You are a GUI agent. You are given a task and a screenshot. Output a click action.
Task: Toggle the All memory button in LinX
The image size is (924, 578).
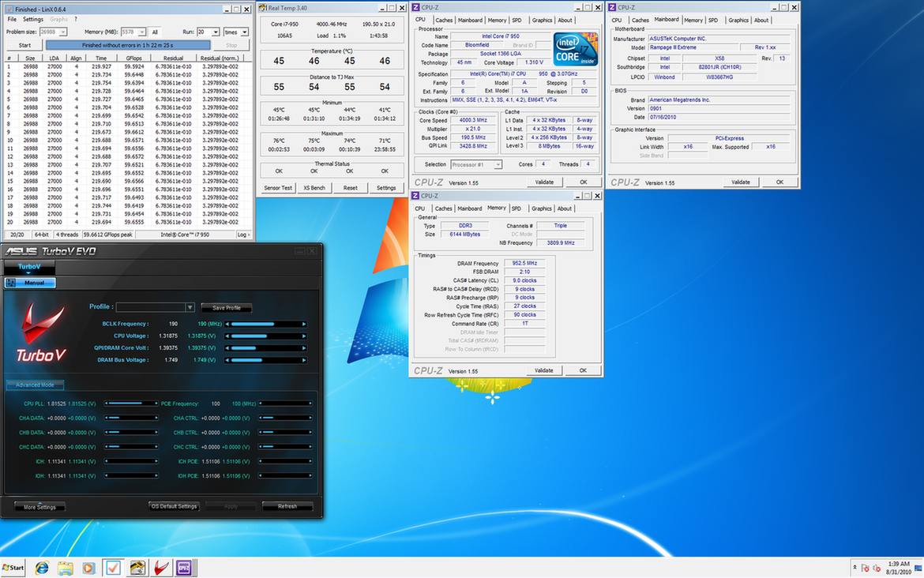pyautogui.click(x=155, y=32)
